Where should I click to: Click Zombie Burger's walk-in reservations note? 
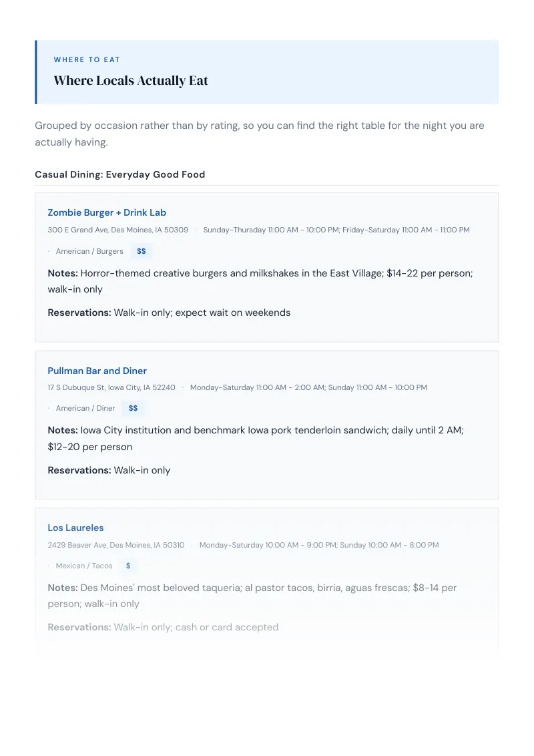169,313
